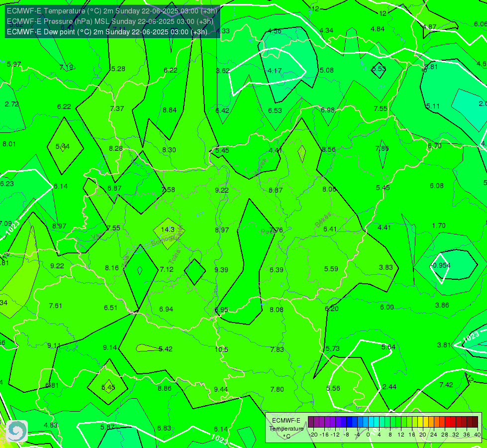Image resolution: width=487 pixels, height=448 pixels.
Task: Click the 7.80 temperature value
Action: (x=277, y=389)
